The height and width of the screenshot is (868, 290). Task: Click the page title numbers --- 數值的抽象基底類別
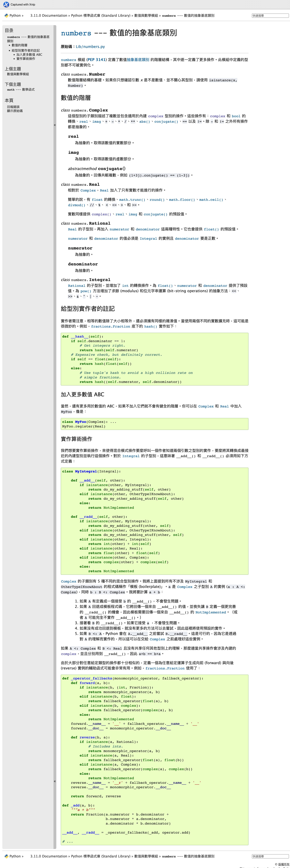pyautogui.click(x=119, y=33)
